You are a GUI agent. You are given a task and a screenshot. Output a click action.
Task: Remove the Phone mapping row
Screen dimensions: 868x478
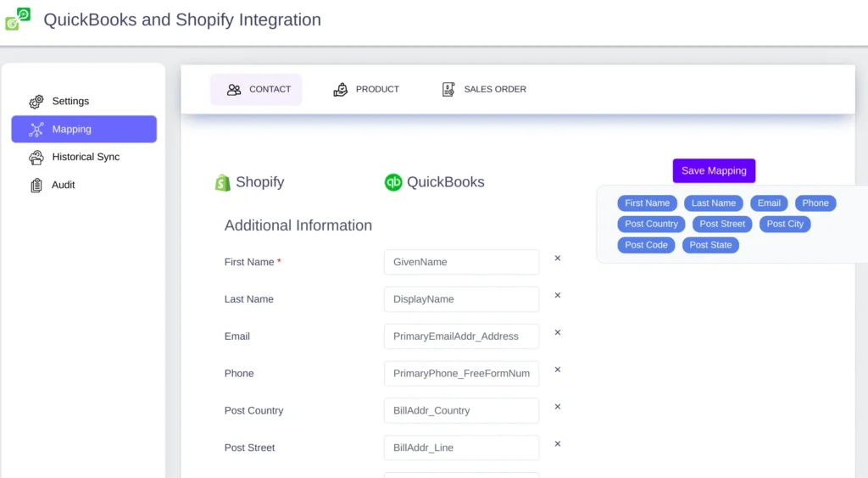[558, 370]
